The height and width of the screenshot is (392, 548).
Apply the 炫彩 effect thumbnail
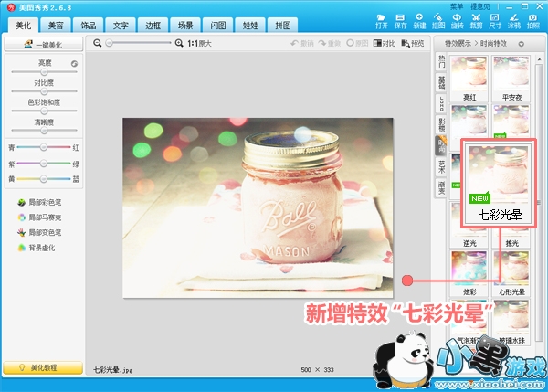(469, 273)
